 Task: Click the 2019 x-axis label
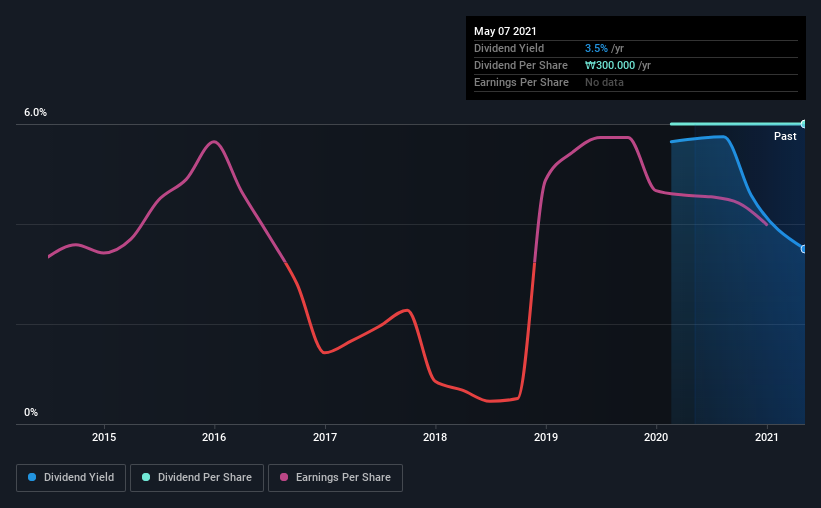tap(546, 437)
